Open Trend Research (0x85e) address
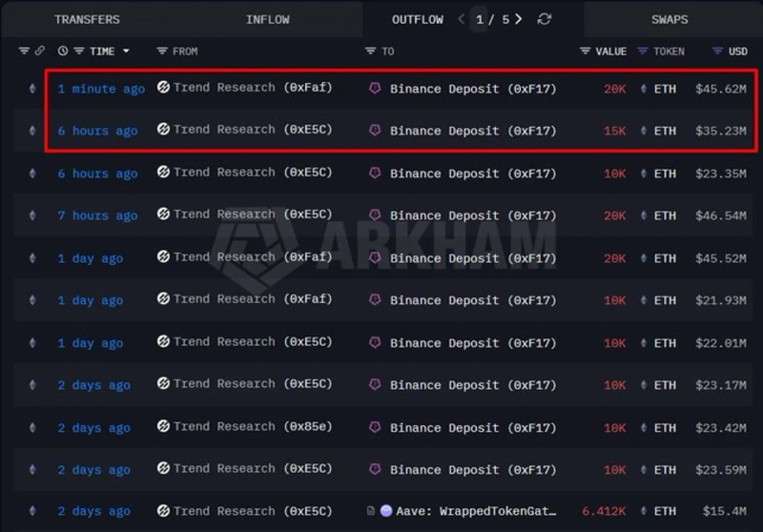This screenshot has width=763, height=532. coord(253,427)
